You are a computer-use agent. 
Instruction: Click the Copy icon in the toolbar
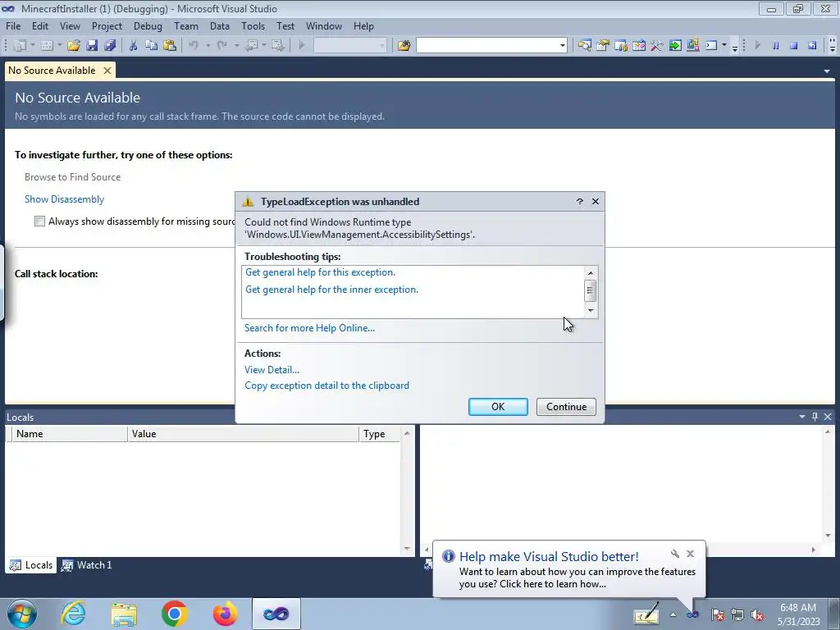pyautogui.click(x=151, y=46)
